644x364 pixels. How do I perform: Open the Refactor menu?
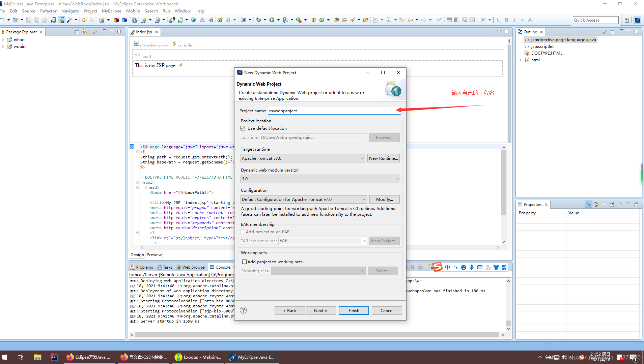pyautogui.click(x=48, y=11)
